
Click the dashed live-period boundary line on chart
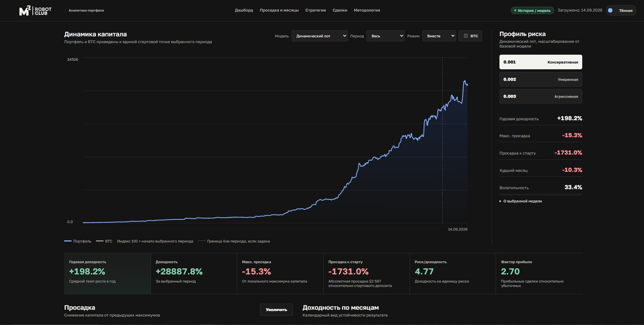click(442, 140)
